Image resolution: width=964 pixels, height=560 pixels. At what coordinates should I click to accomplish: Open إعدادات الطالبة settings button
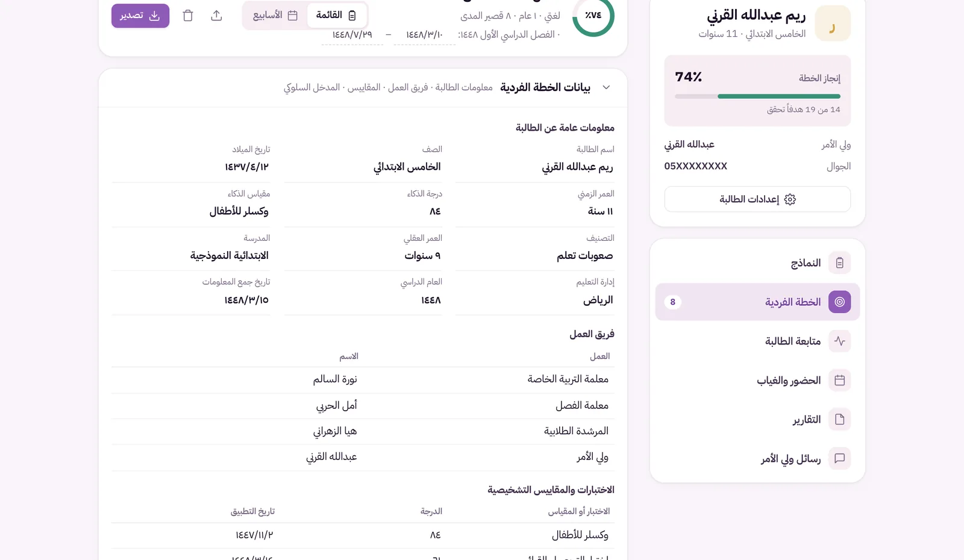(757, 199)
